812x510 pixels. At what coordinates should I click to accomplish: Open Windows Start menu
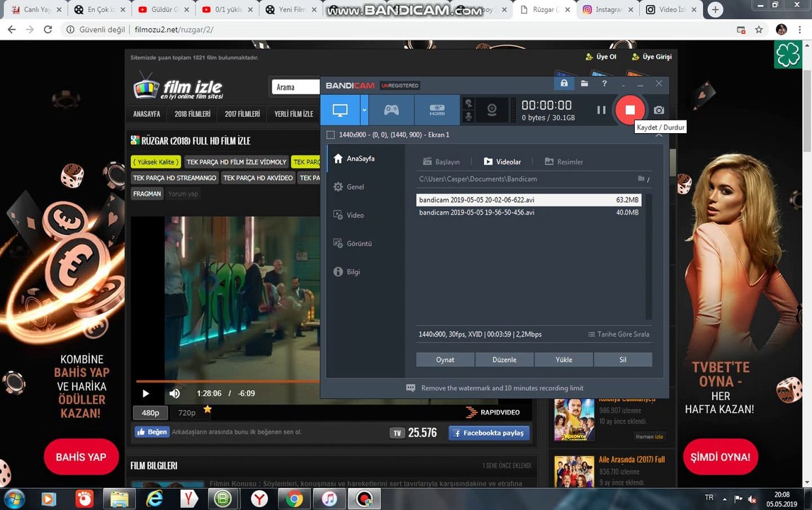(13, 499)
